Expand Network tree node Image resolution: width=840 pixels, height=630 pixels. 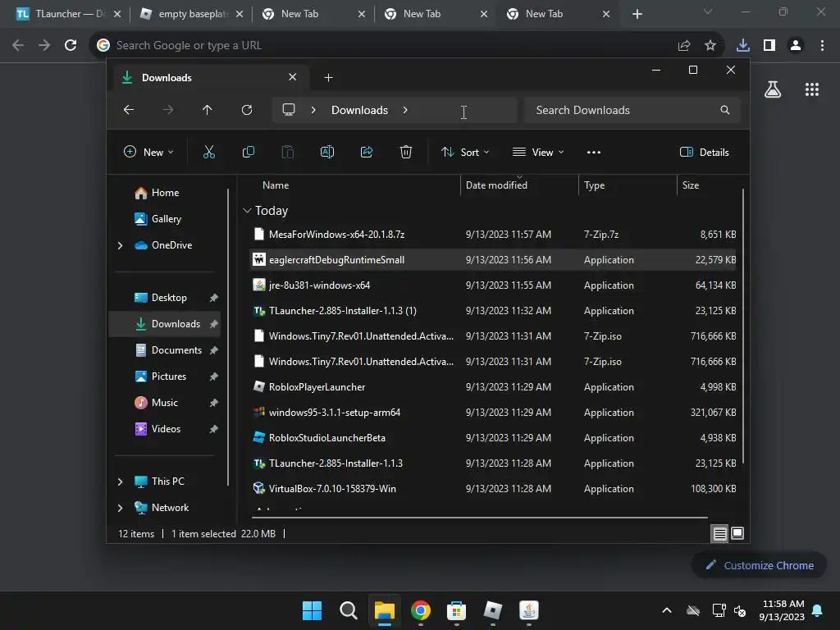pyautogui.click(x=120, y=508)
